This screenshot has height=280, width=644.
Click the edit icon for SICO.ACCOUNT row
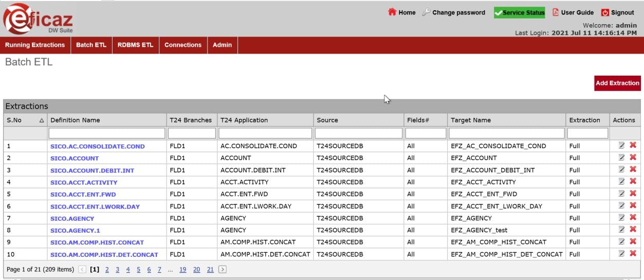(621, 157)
